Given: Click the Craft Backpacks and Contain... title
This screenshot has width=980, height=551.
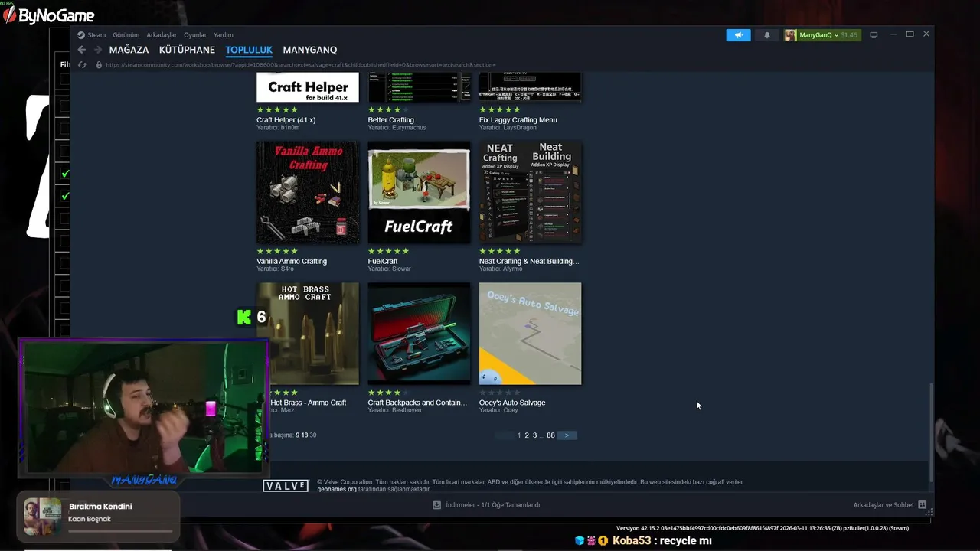Looking at the screenshot, I should (417, 403).
